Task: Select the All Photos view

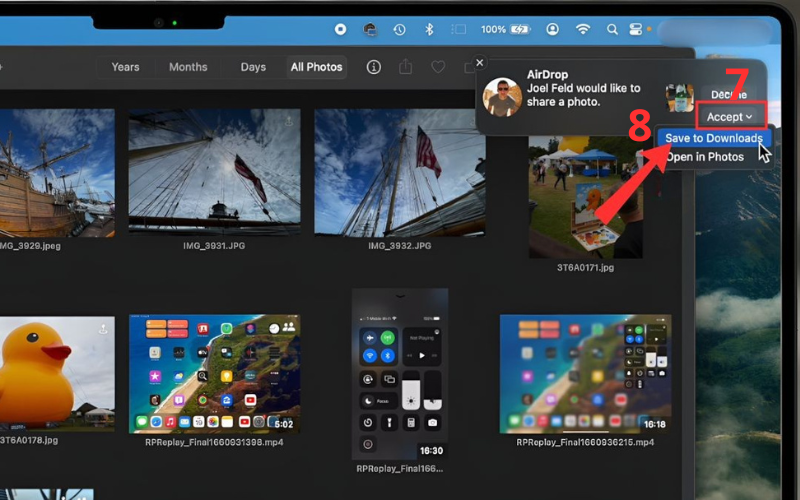Action: click(x=316, y=67)
